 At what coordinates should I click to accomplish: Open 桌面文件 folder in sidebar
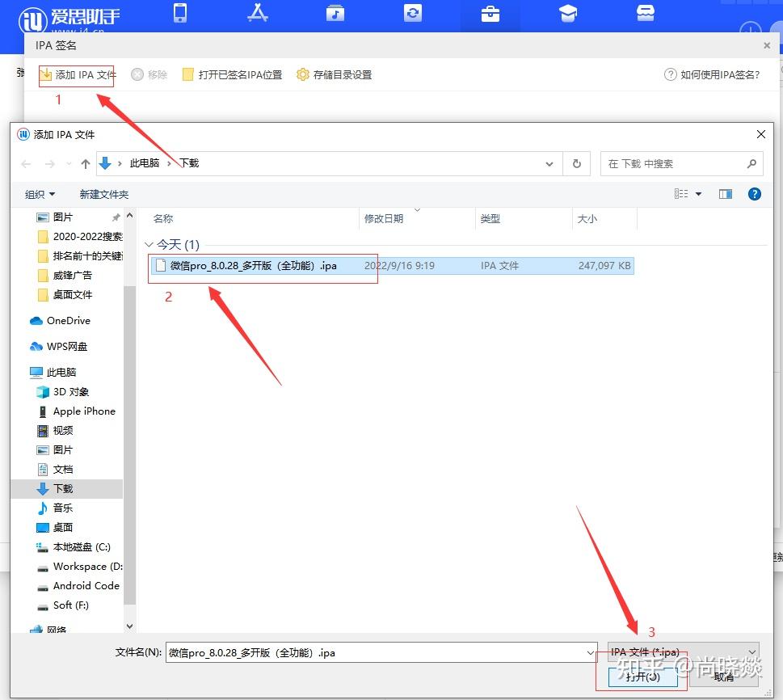click(65, 295)
